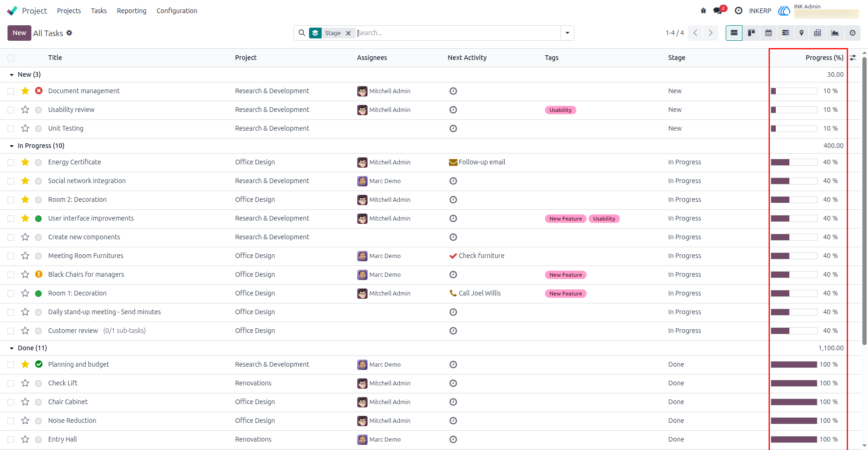Viewport: 868px width, 450px height.
Task: Switch to Kanban view
Action: point(751,33)
